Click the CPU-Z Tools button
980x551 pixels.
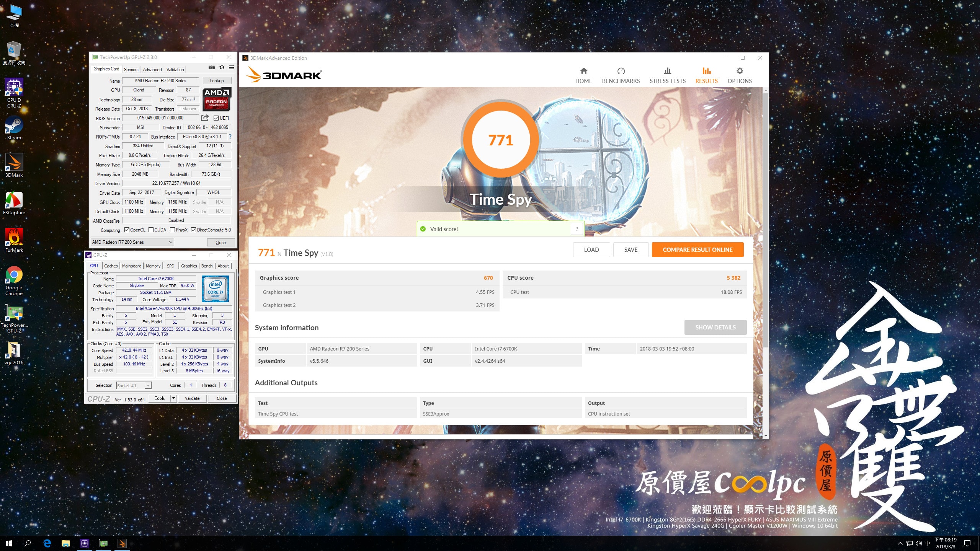click(x=160, y=398)
